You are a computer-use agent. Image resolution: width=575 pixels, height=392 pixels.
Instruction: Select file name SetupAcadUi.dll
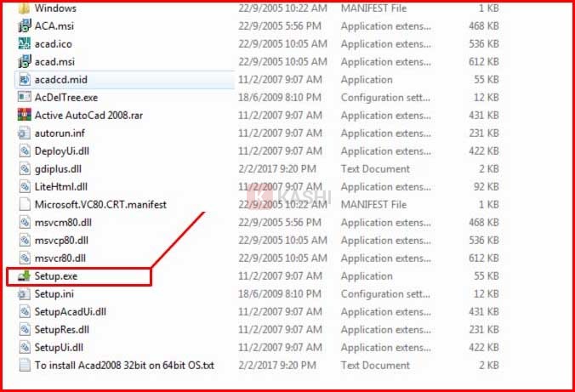[x=70, y=312]
